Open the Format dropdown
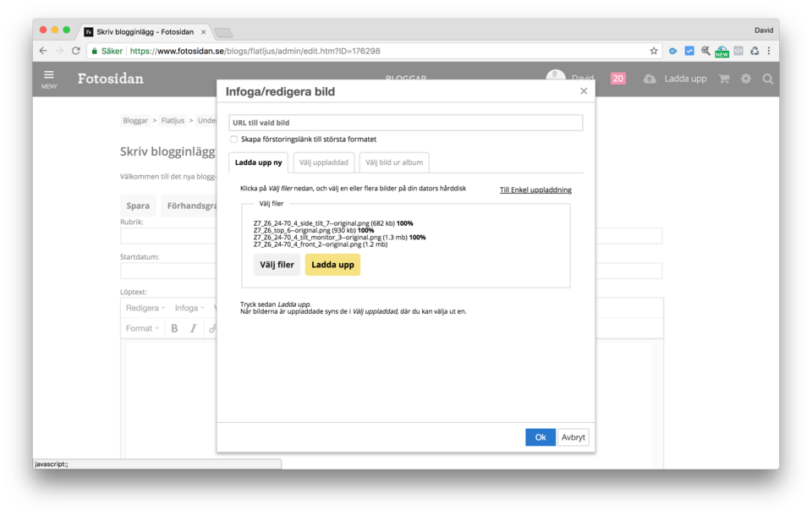This screenshot has width=812, height=516. tap(142, 328)
